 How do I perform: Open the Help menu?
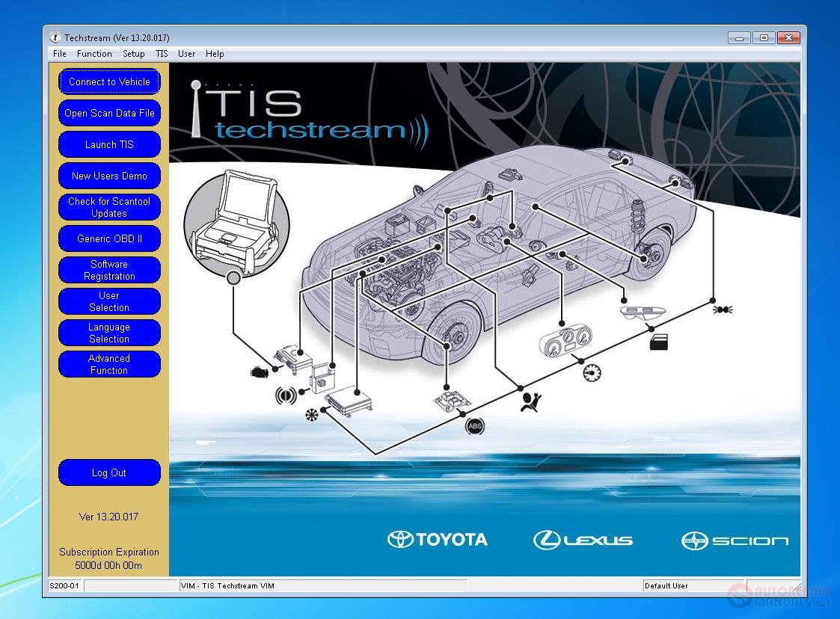point(215,54)
